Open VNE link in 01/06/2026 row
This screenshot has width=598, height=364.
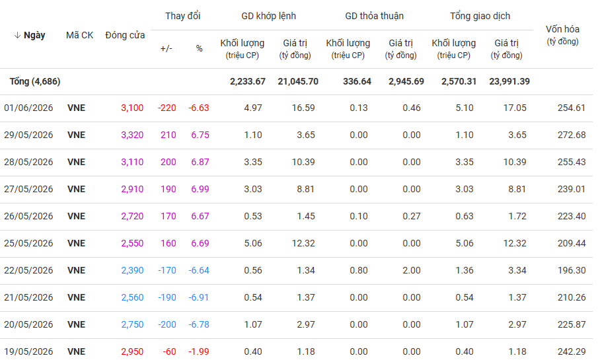point(76,108)
